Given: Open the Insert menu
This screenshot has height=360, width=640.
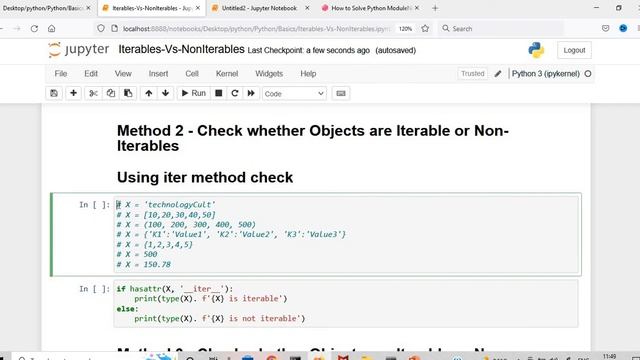Looking at the screenshot, I should click(158, 73).
